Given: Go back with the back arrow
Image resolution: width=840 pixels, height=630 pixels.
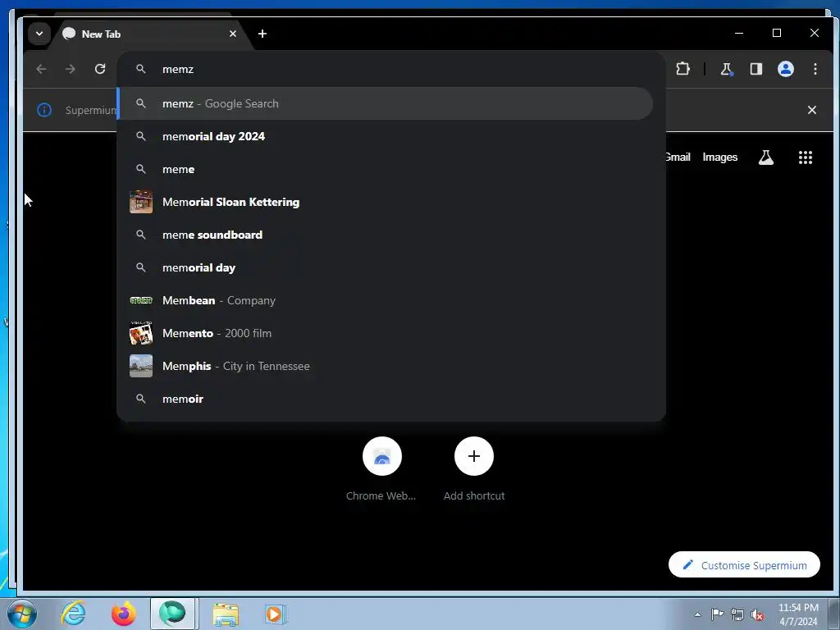Looking at the screenshot, I should point(41,69).
